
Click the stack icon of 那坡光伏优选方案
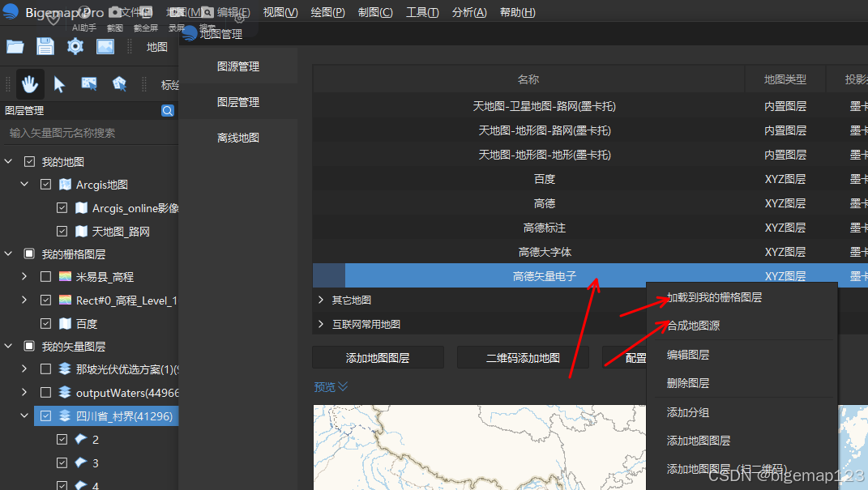[x=65, y=369]
